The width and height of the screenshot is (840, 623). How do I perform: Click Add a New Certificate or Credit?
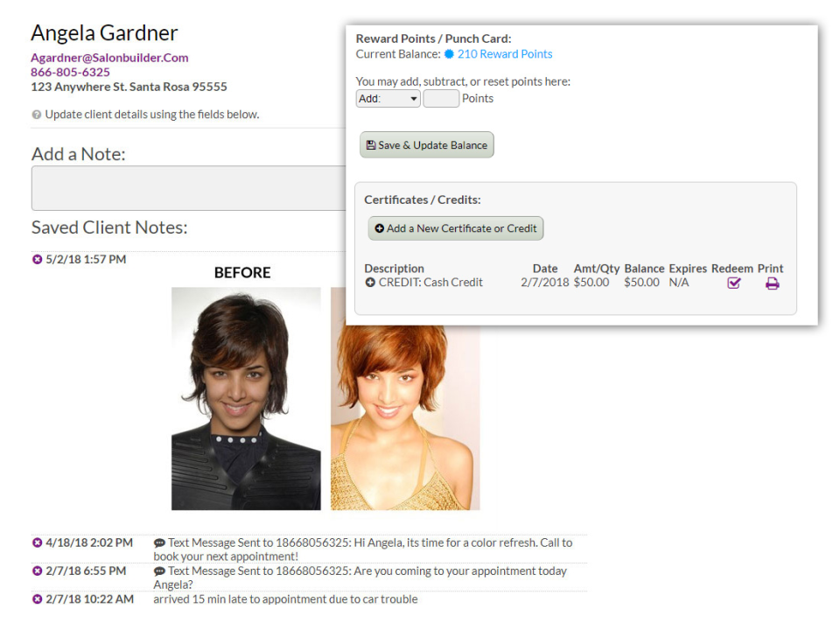(x=455, y=227)
